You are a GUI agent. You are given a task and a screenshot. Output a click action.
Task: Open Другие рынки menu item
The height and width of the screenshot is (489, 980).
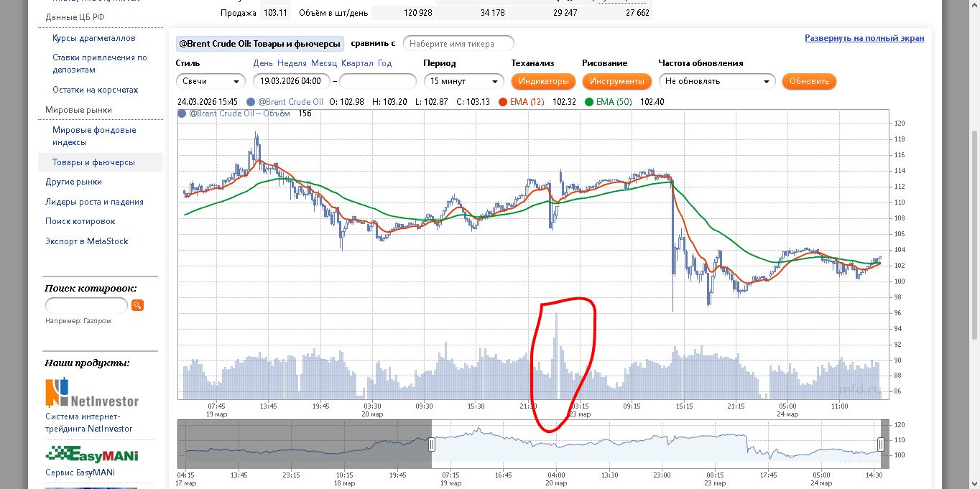pos(73,182)
